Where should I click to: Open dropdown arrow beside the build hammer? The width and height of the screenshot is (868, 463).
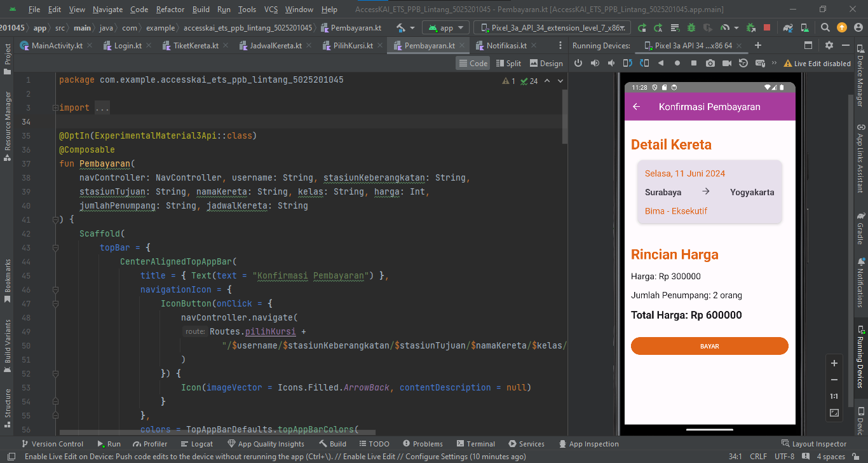pyautogui.click(x=412, y=28)
